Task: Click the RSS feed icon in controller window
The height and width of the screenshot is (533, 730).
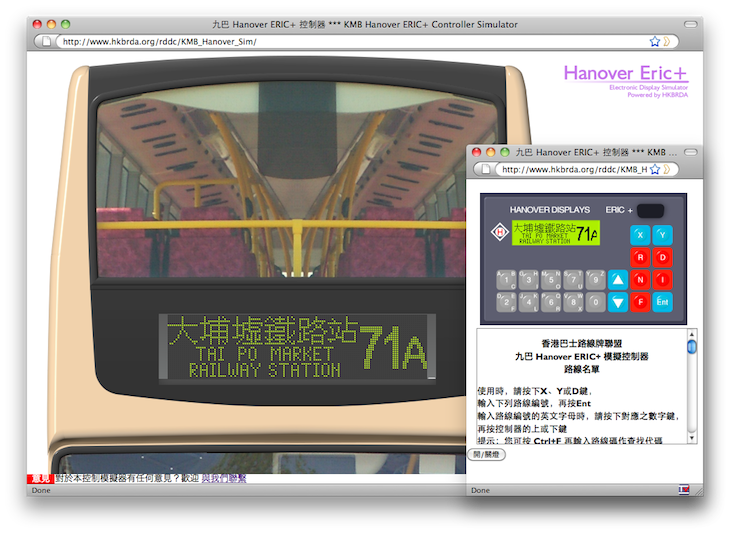Action: click(x=667, y=169)
